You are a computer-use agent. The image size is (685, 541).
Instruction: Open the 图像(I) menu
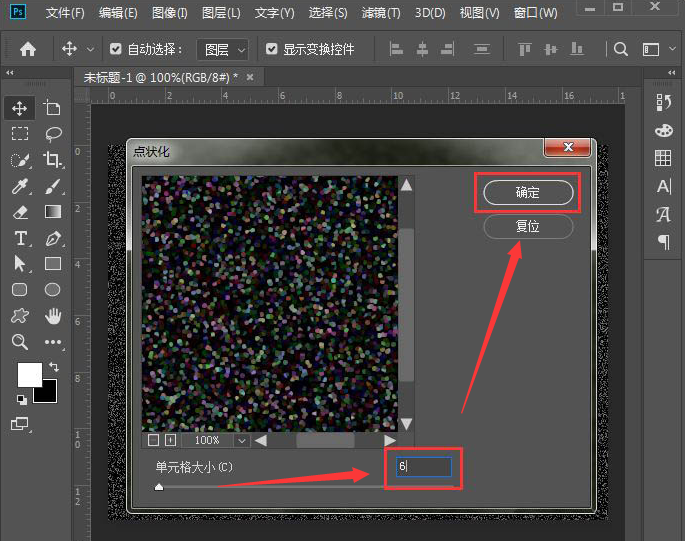[169, 13]
